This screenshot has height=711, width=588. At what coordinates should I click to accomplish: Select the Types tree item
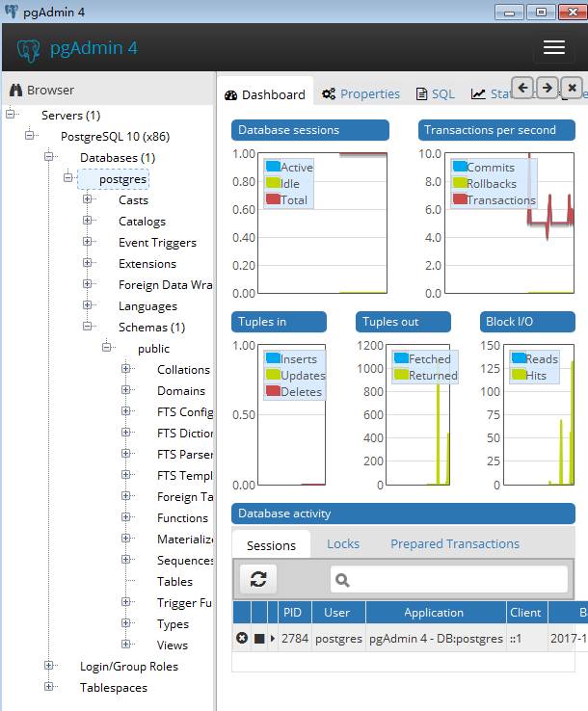coord(173,624)
